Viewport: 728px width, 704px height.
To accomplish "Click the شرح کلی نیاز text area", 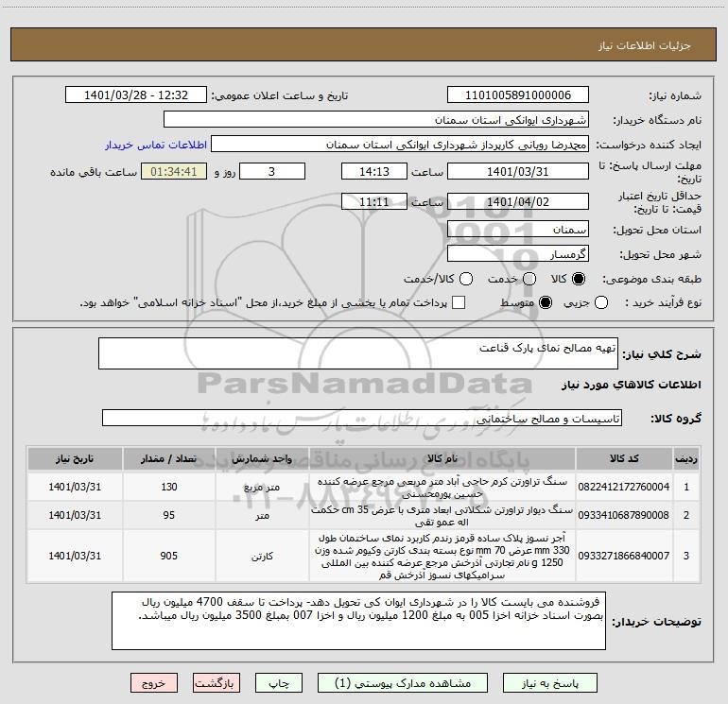I will pyautogui.click(x=358, y=353).
